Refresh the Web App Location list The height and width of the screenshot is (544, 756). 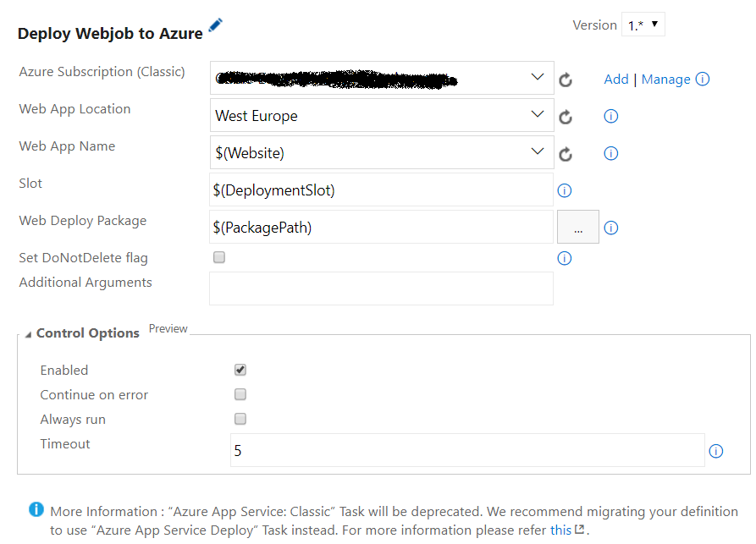point(566,117)
